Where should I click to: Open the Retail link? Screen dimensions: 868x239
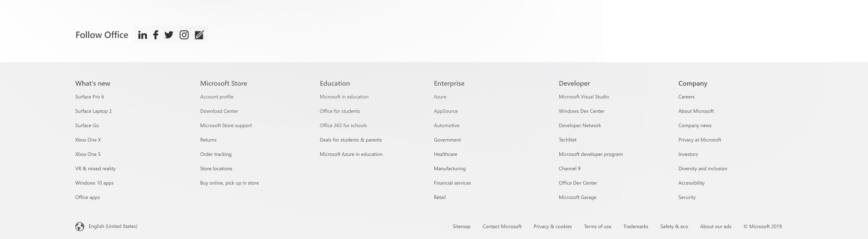point(440,197)
